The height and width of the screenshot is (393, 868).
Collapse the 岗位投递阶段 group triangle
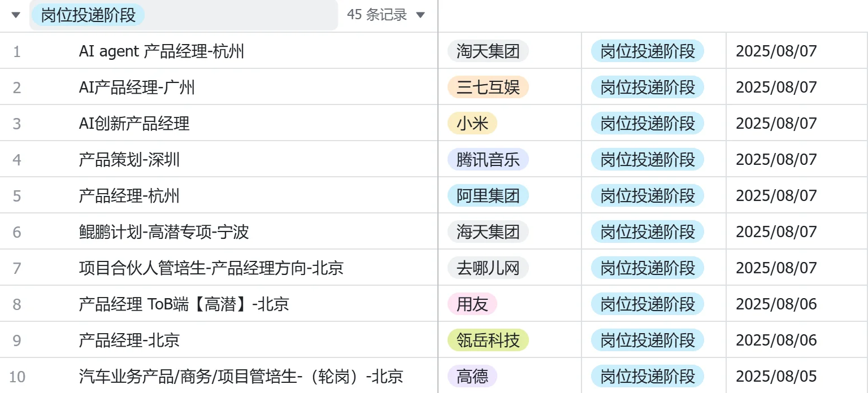pos(16,15)
